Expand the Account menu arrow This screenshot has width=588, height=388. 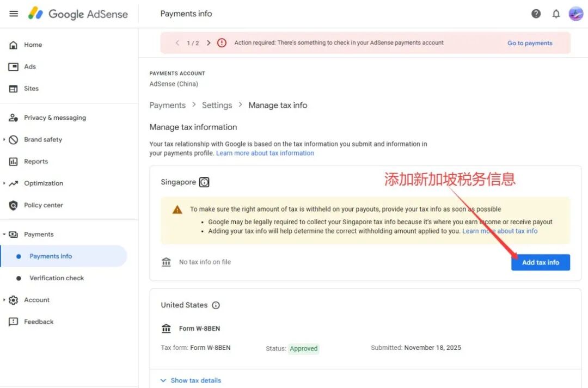click(x=4, y=300)
